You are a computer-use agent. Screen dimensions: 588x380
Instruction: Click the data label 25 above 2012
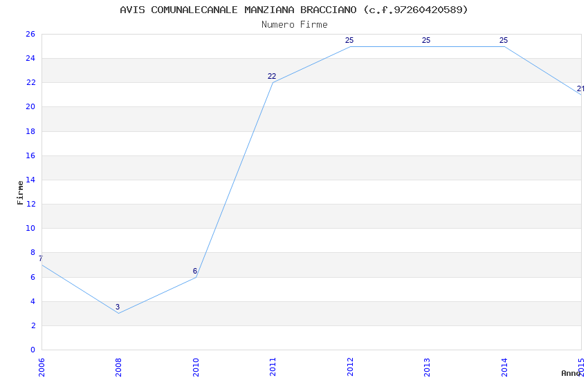tap(349, 41)
